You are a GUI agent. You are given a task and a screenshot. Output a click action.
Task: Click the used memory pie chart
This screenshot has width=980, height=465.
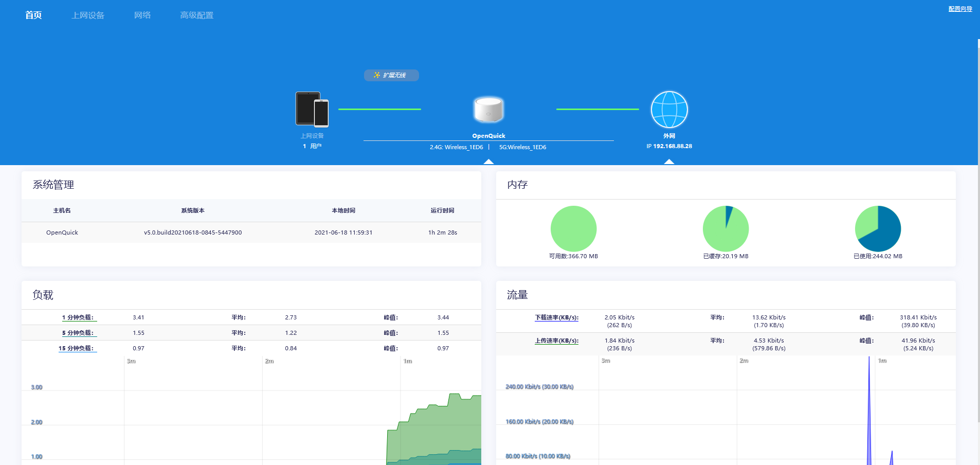tap(878, 229)
